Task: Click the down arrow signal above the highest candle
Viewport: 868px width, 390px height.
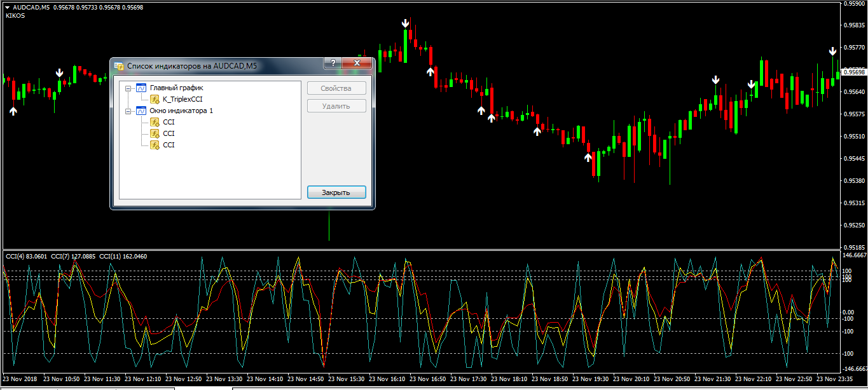Action: [406, 24]
